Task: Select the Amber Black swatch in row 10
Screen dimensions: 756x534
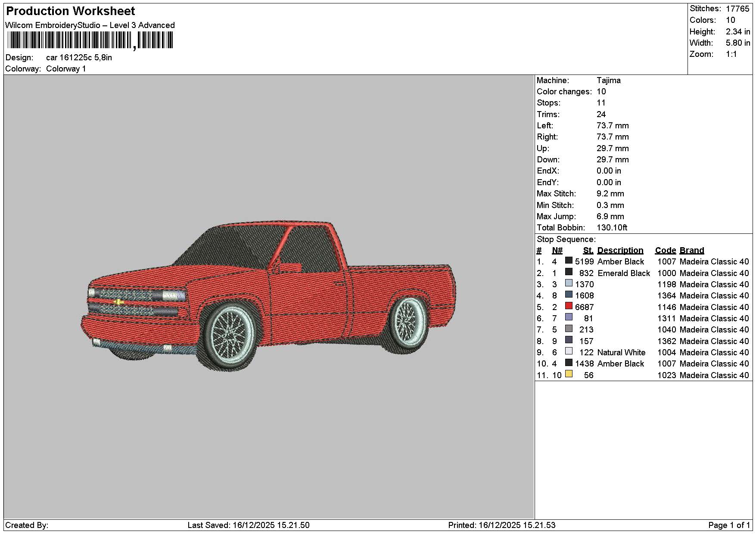Action: click(569, 362)
